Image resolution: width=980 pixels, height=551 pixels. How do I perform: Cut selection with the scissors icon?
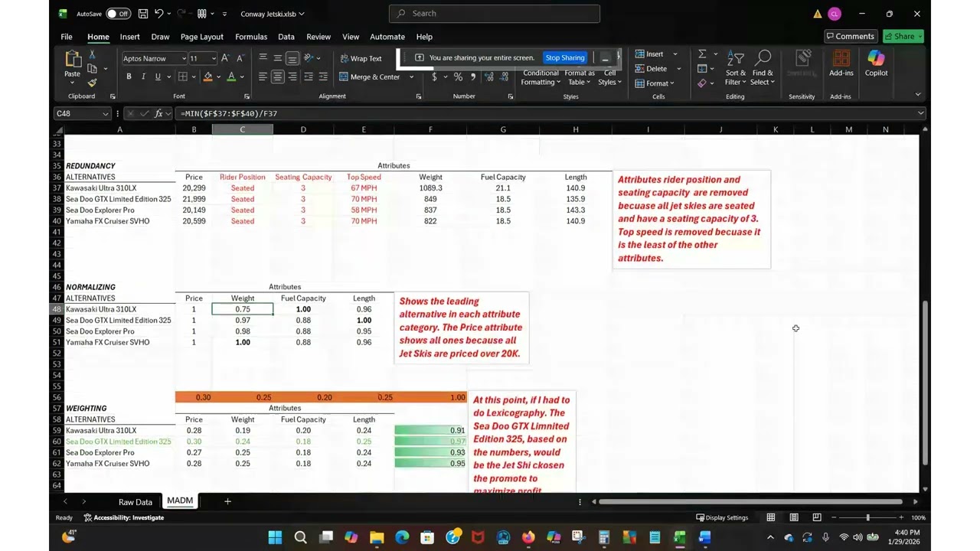coord(92,55)
